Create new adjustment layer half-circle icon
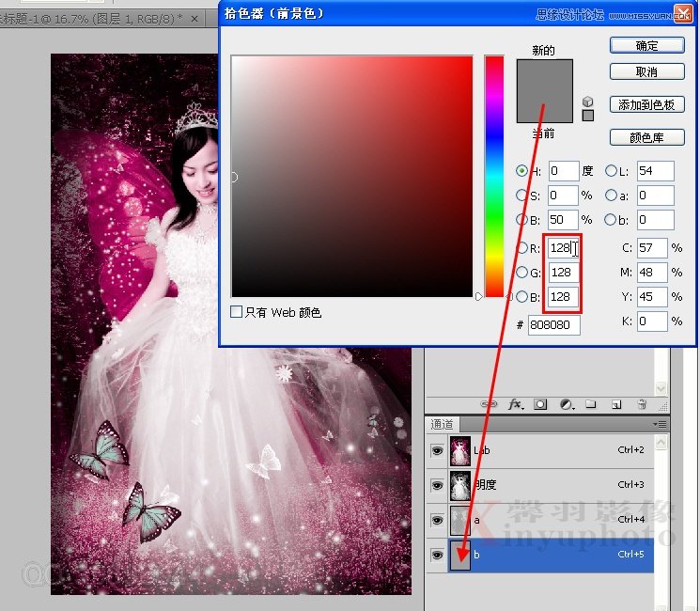This screenshot has width=700, height=611. [567, 404]
